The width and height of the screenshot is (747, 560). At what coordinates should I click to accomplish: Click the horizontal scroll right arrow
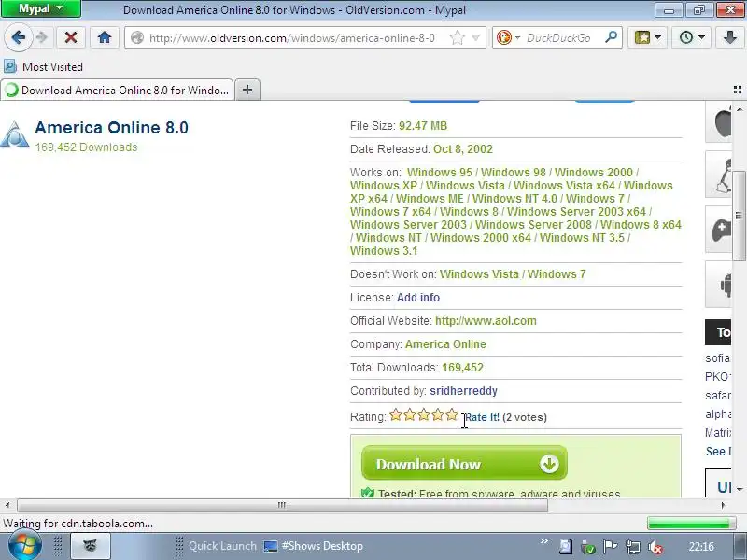tap(723, 505)
